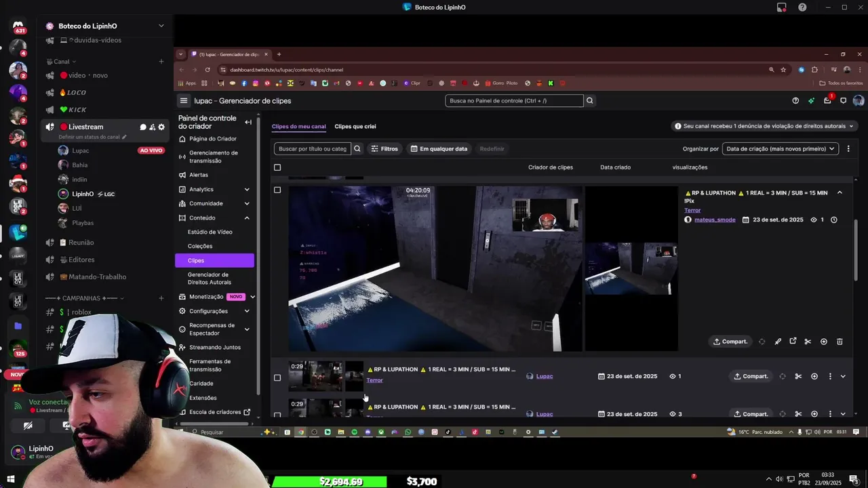Open more options on one-view Lupac clip

pos(830,376)
